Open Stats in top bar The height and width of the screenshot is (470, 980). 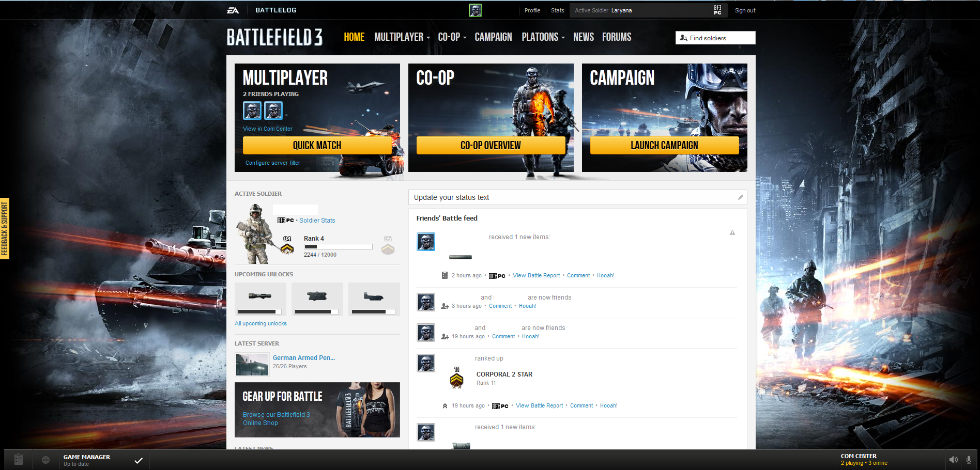tap(558, 10)
